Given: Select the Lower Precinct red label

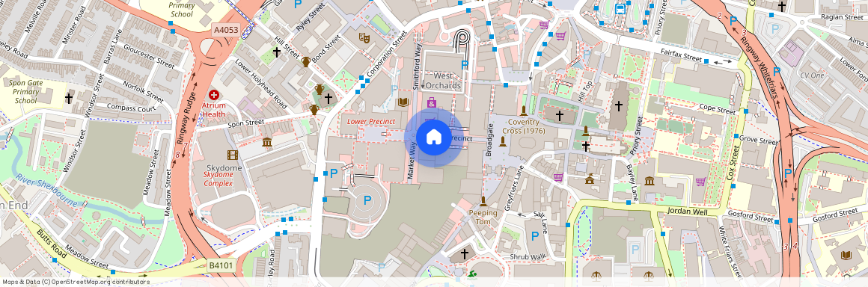Looking at the screenshot, I should tap(371, 121).
